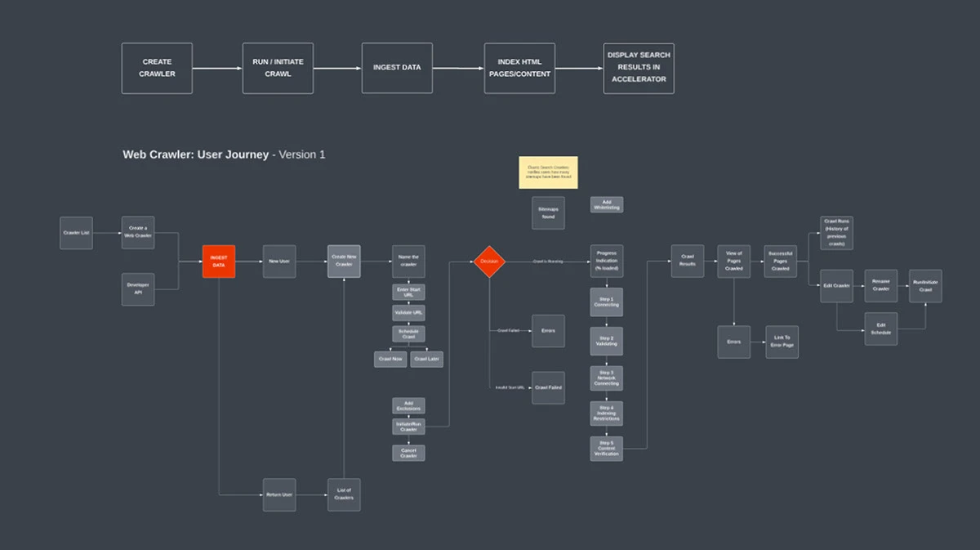Select the Cancel Crawler node

pyautogui.click(x=408, y=453)
